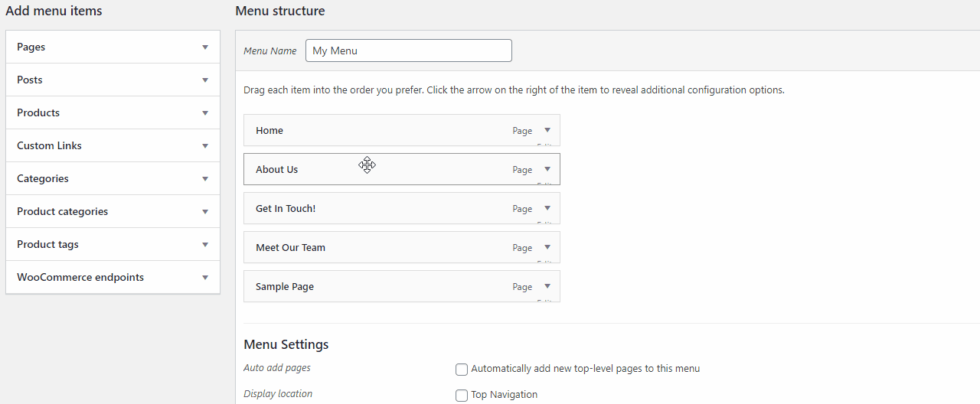Select the Home menu item bar

(402, 130)
